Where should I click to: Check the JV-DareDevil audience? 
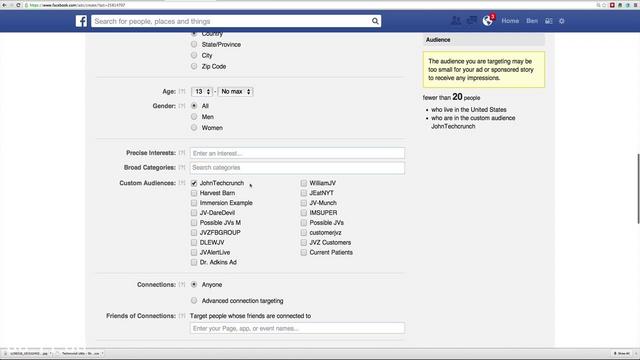(x=194, y=213)
